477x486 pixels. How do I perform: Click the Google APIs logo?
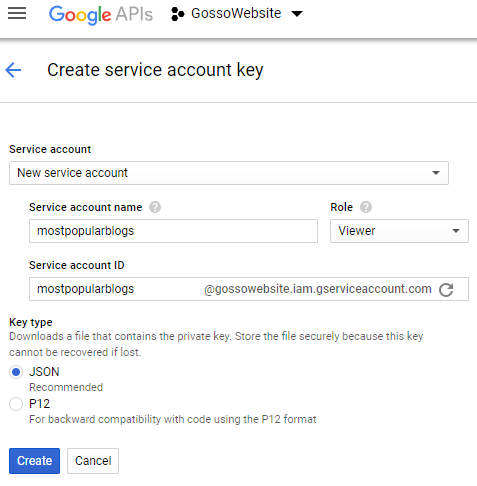point(101,14)
